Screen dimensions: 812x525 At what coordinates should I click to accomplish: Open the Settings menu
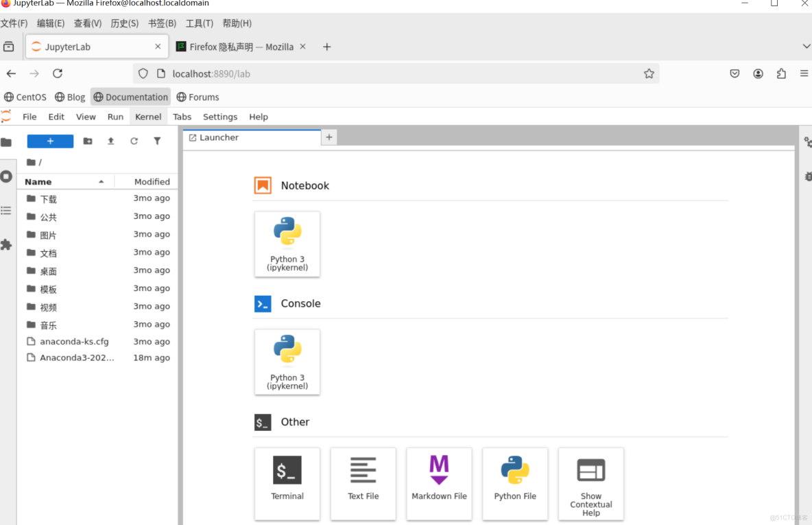coord(220,117)
